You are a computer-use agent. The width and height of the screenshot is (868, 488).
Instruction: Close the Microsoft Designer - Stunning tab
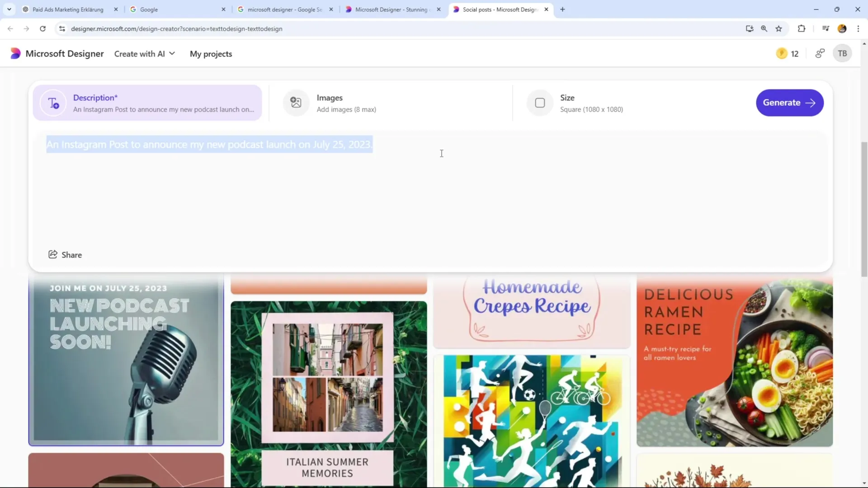coord(439,9)
